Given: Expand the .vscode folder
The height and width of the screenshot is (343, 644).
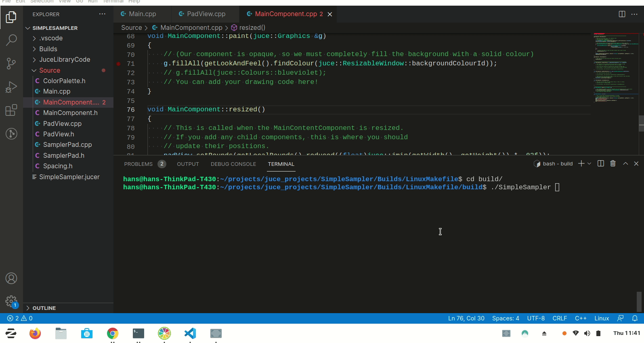Looking at the screenshot, I should (51, 38).
